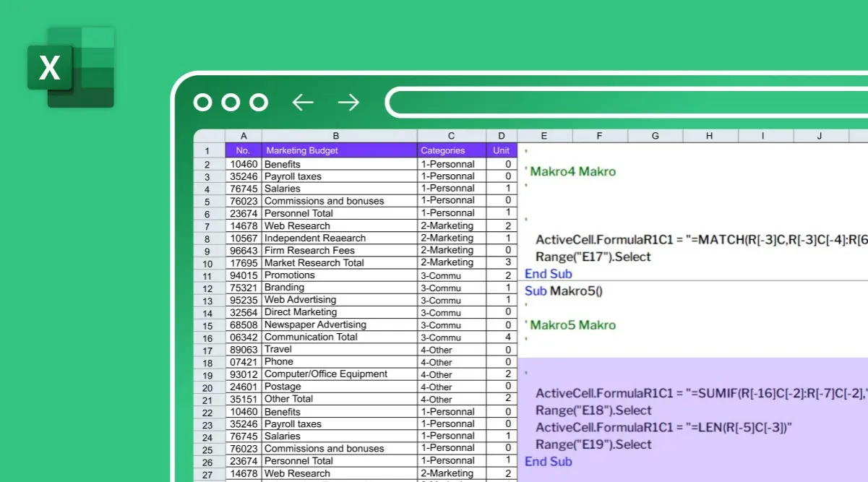Viewport: 868px width, 482px height.
Task: Click the cell containing 94015
Action: tap(244, 275)
